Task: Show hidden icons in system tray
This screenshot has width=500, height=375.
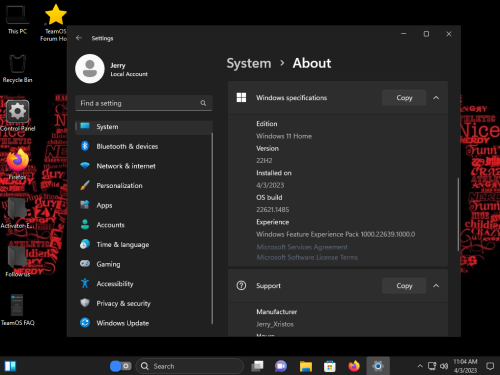Action: pyautogui.click(x=420, y=366)
